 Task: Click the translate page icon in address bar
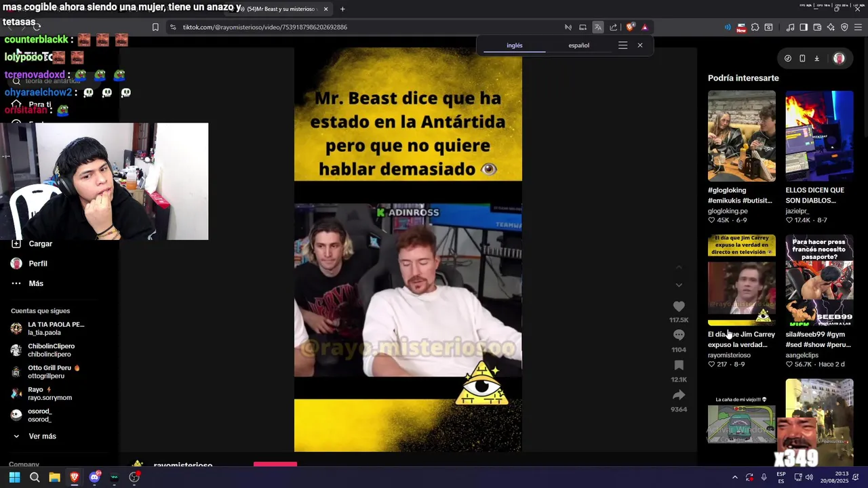pyautogui.click(x=597, y=27)
